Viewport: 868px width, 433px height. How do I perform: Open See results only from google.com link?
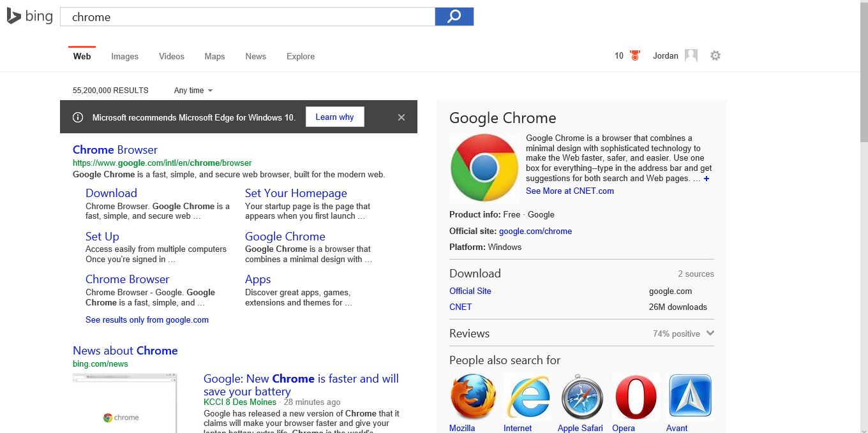147,320
